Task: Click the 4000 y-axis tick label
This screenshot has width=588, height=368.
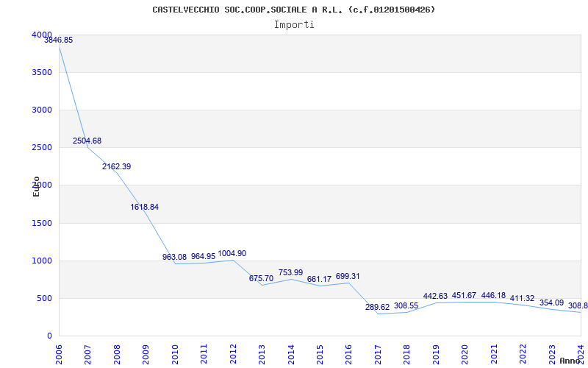Action: coord(42,35)
